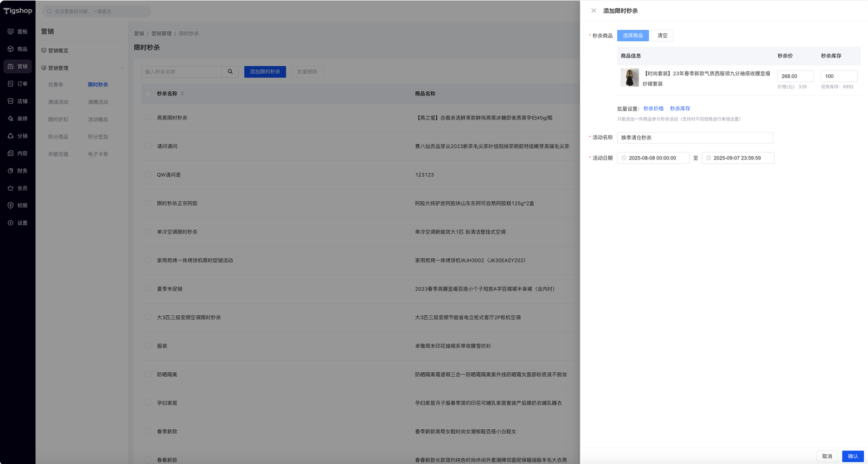Screen dimensions: 868x464
Task: Go to 商品 products sidebar icon
Action: (x=11, y=49)
